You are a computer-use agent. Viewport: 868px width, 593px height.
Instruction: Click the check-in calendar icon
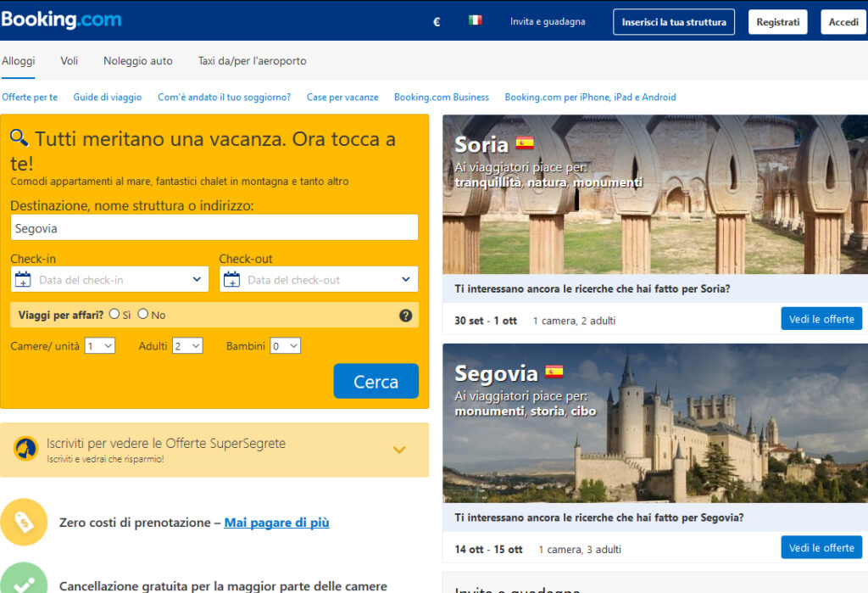23,280
